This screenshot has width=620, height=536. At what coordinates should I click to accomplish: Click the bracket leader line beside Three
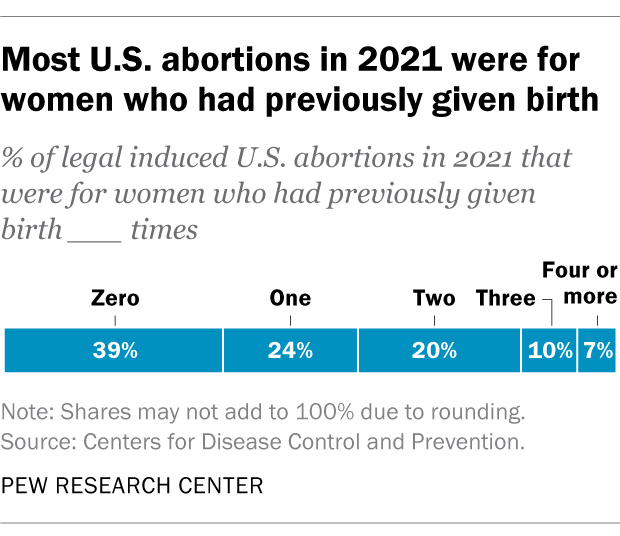(x=549, y=306)
